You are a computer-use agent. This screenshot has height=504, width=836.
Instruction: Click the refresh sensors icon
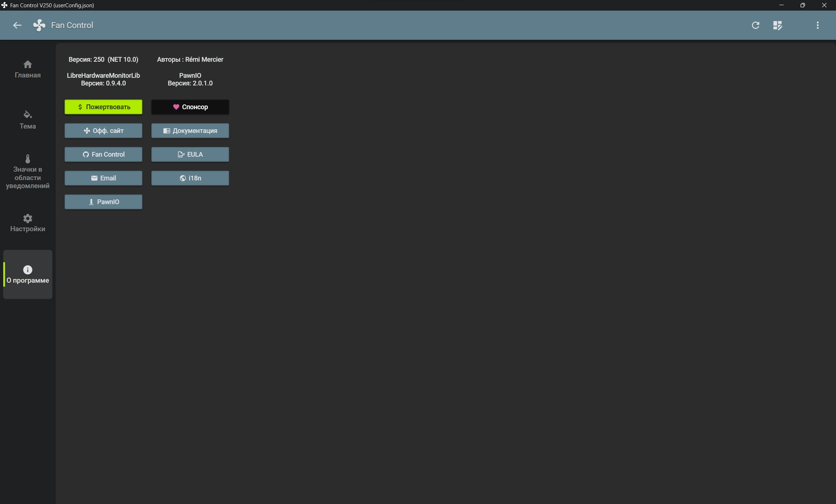pyautogui.click(x=755, y=25)
